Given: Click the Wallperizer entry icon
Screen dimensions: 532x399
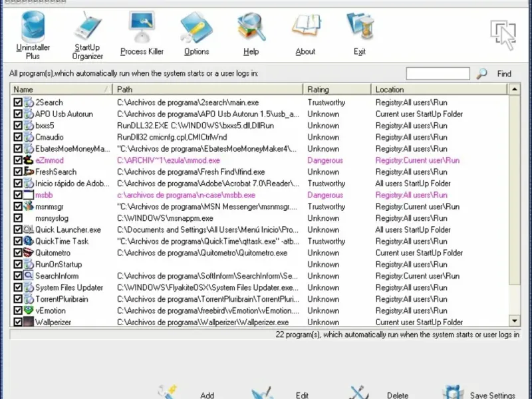Looking at the screenshot, I should (x=29, y=322).
